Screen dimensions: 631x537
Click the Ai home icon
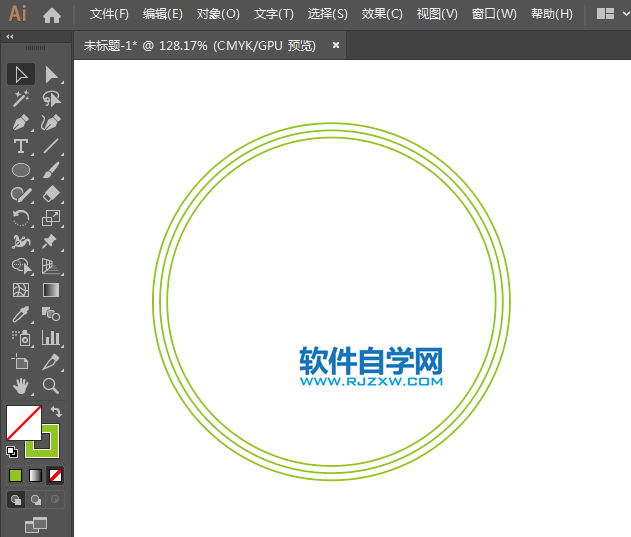(52, 15)
